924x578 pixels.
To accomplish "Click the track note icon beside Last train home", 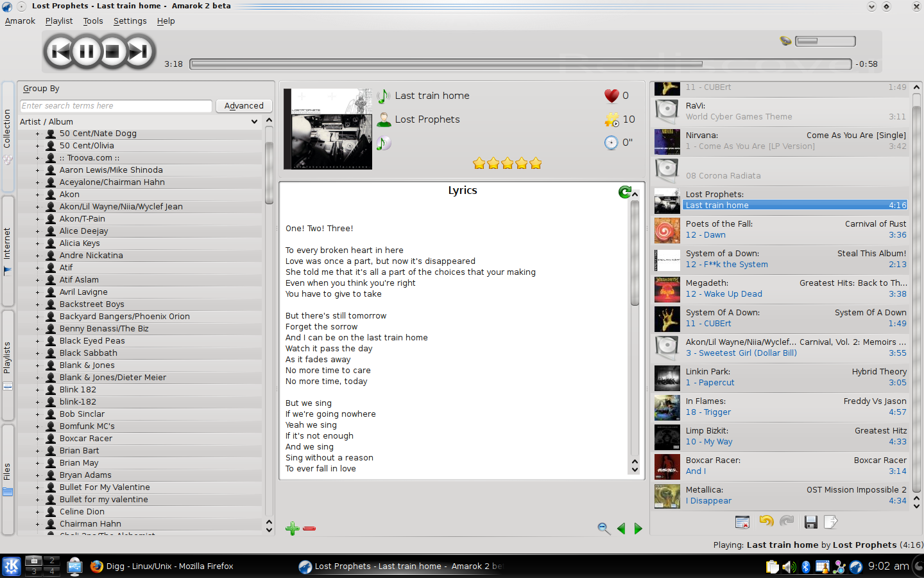I will 384,96.
